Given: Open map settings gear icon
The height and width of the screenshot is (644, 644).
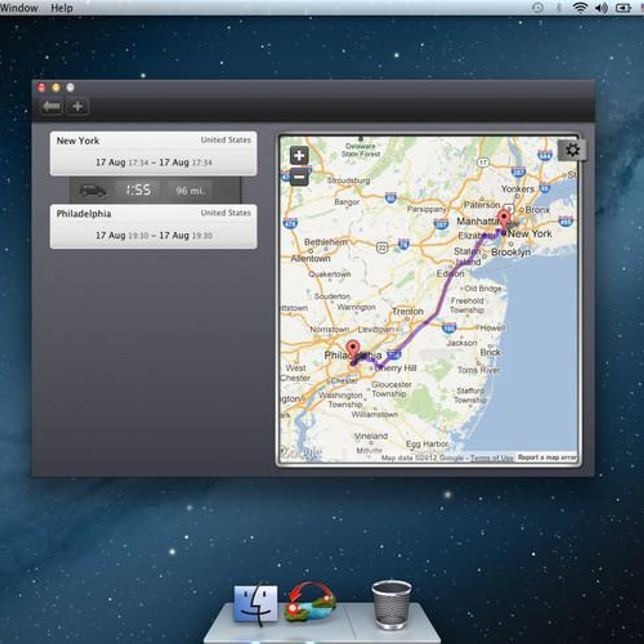Looking at the screenshot, I should [572, 150].
